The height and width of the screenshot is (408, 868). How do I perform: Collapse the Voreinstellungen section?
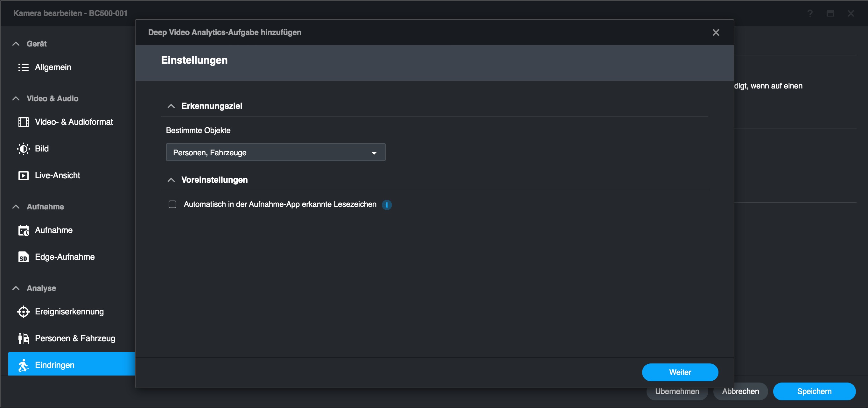171,180
